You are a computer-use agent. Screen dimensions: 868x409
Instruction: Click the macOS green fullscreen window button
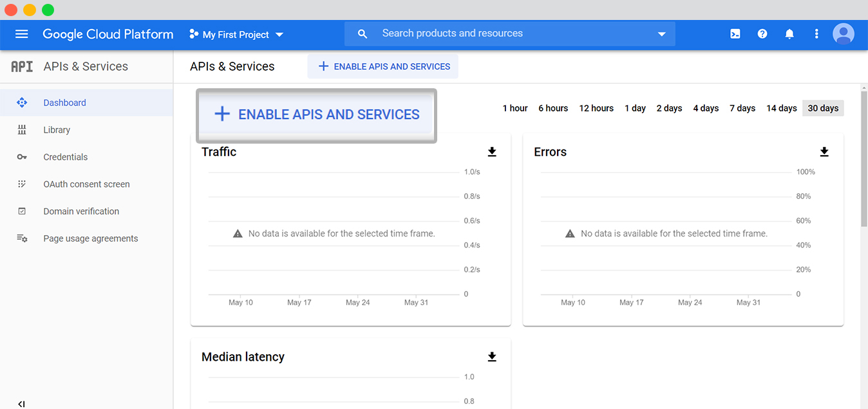[48, 10]
